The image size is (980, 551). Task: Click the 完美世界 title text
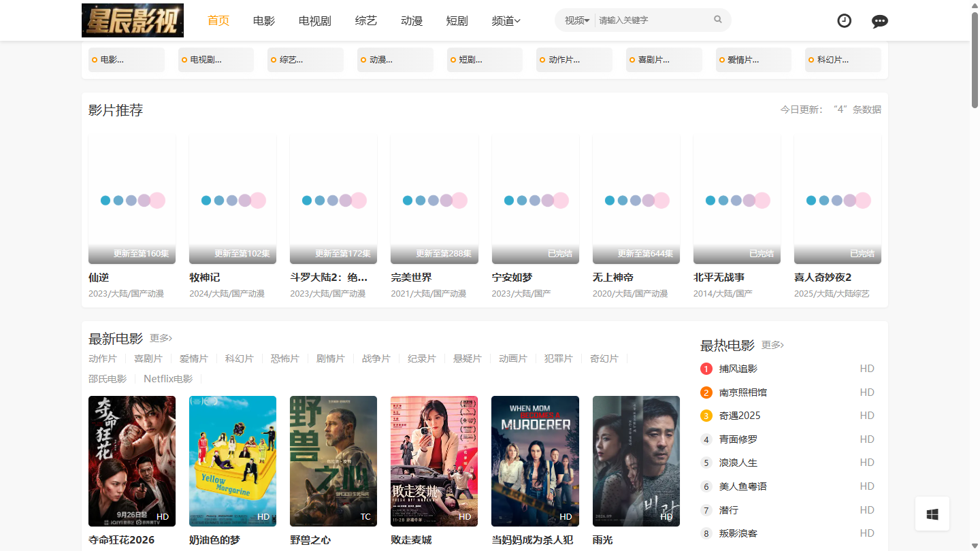pyautogui.click(x=411, y=278)
